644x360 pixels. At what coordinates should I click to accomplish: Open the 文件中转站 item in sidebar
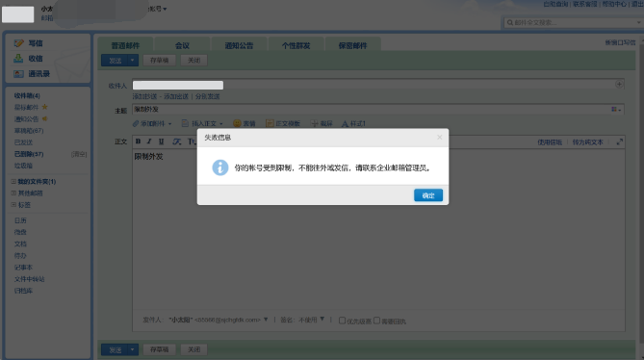click(x=29, y=279)
